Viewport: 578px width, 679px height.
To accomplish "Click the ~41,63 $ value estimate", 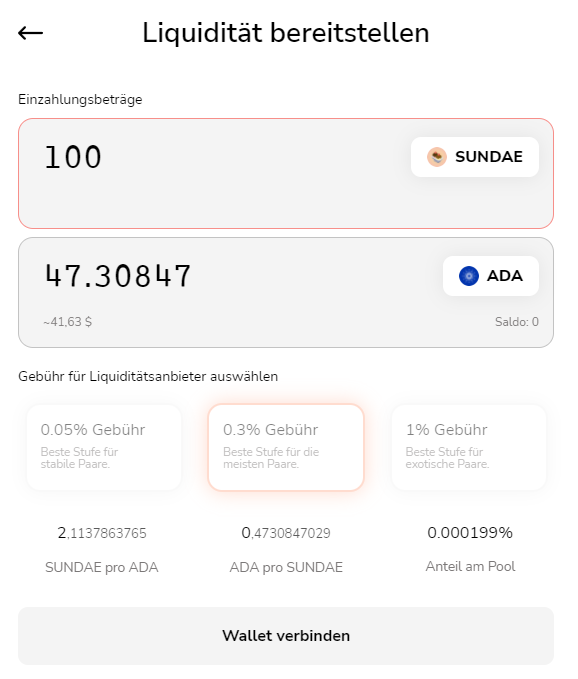I will point(68,322).
